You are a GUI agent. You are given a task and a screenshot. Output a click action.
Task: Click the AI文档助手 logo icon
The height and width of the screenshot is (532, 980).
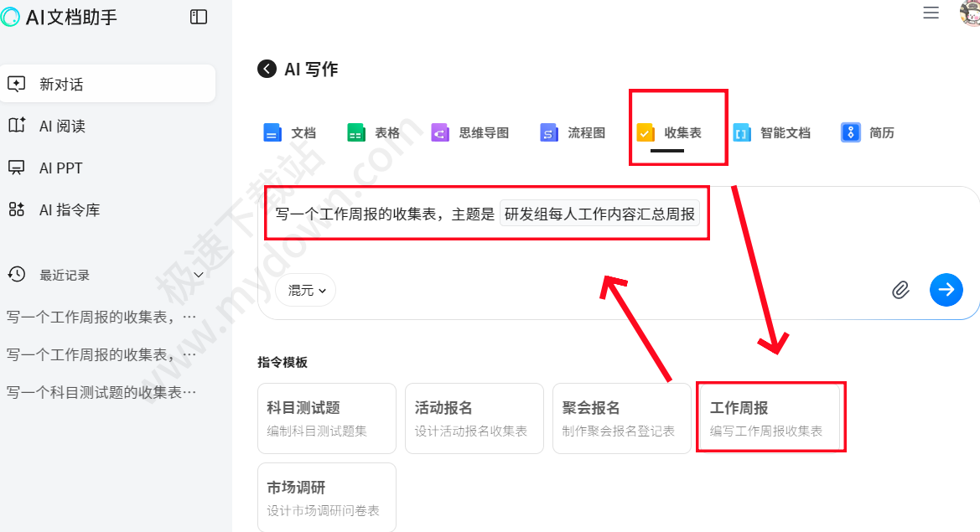[10, 17]
